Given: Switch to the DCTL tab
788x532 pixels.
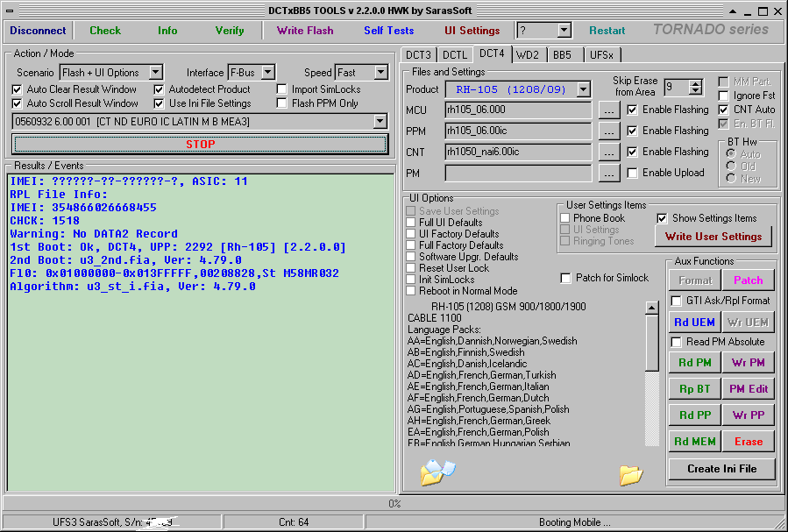Looking at the screenshot, I should click(455, 54).
